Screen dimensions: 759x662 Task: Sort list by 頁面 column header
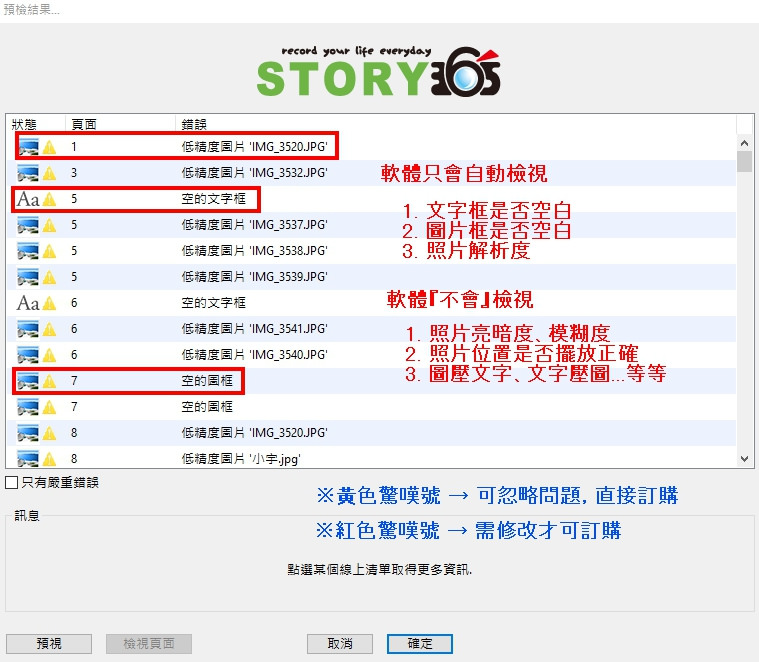[84, 124]
